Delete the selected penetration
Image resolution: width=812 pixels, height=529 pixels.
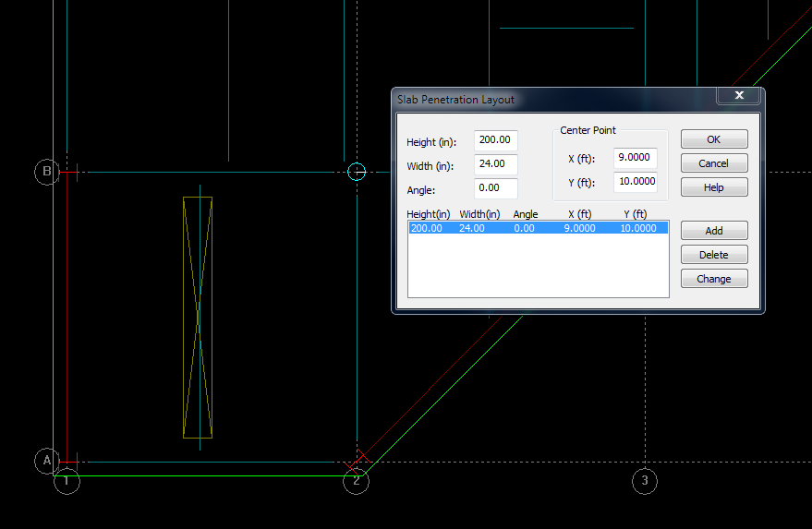pos(714,255)
